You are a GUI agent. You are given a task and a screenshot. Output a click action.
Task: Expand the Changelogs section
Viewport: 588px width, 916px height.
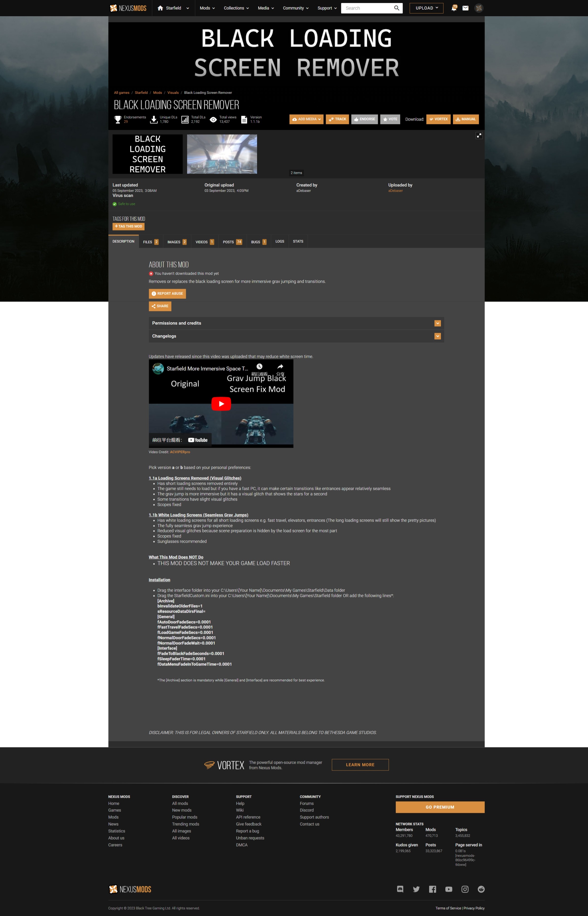pyautogui.click(x=296, y=336)
